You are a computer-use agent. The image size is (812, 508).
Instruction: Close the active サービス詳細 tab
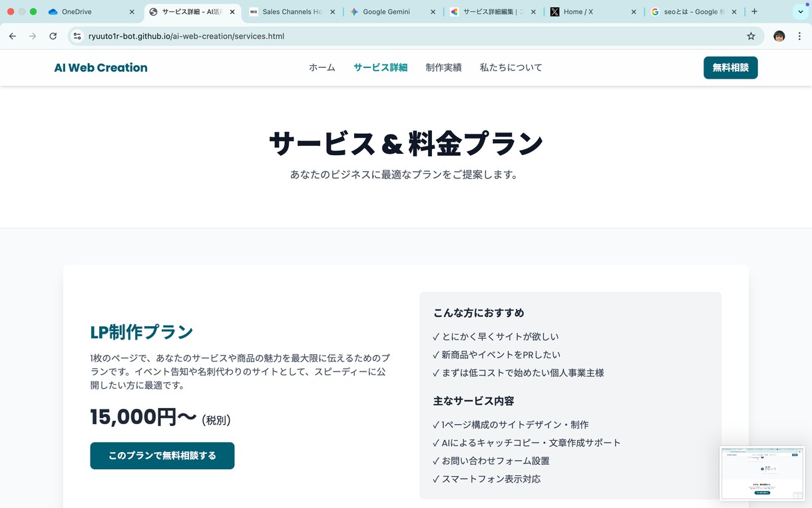pyautogui.click(x=232, y=11)
